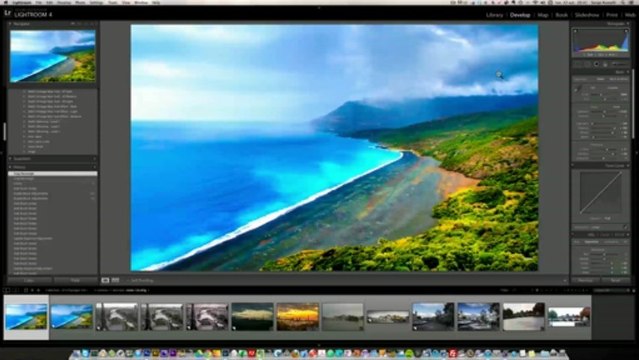
Task: Open the HSL Luminance tab
Action: pos(611,242)
